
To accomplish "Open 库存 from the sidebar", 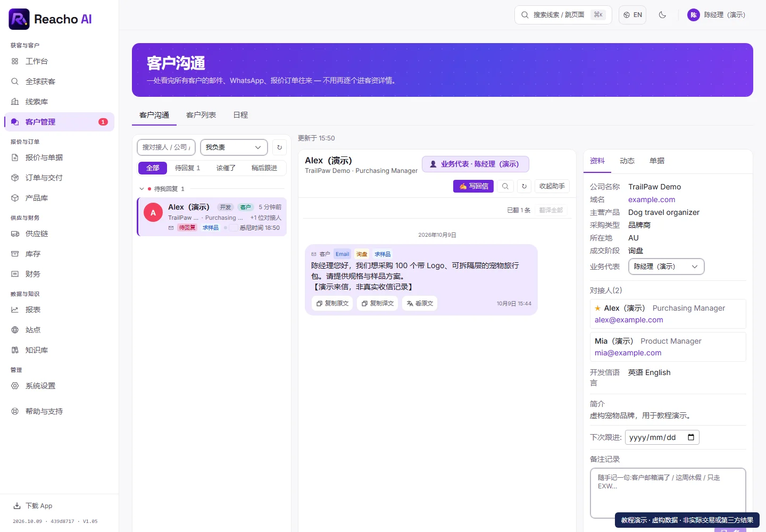I will pyautogui.click(x=59, y=254).
